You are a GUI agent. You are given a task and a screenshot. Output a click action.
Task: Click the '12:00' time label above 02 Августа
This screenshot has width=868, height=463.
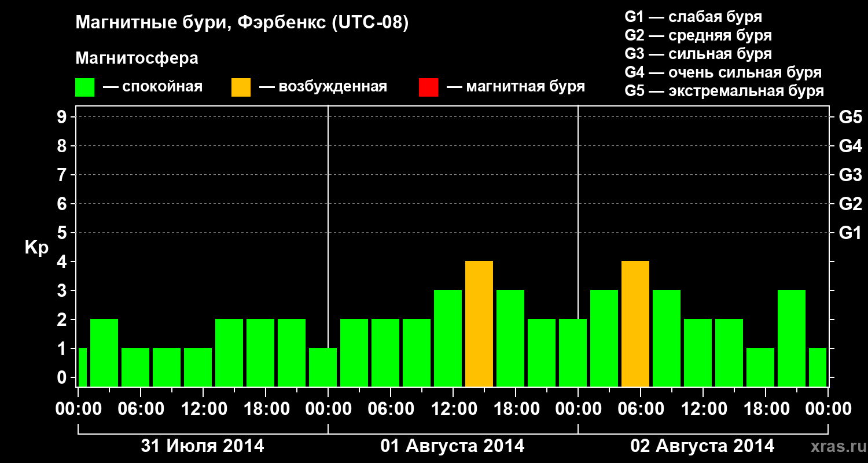click(703, 409)
